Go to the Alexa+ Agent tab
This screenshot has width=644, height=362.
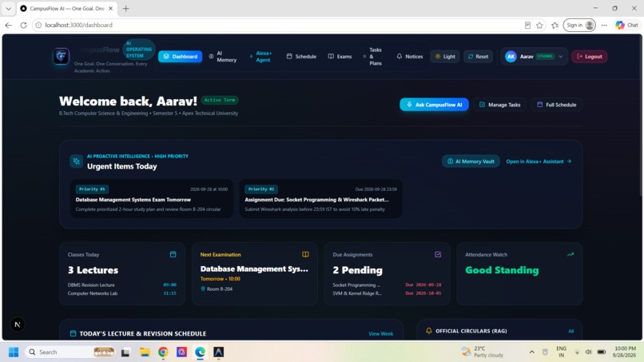260,56
